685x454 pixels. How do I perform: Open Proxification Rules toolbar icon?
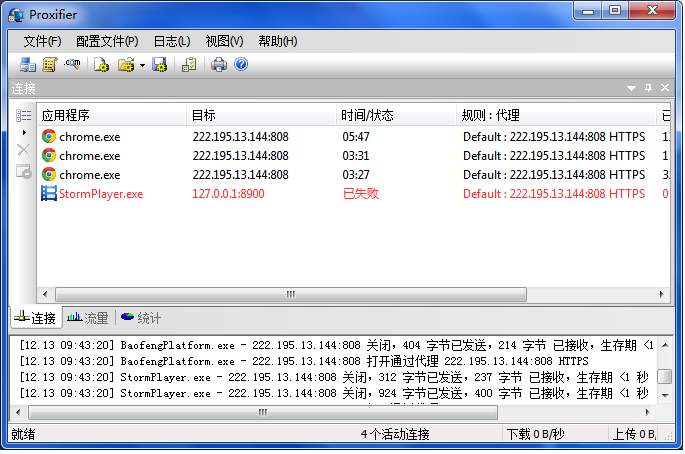(50, 65)
